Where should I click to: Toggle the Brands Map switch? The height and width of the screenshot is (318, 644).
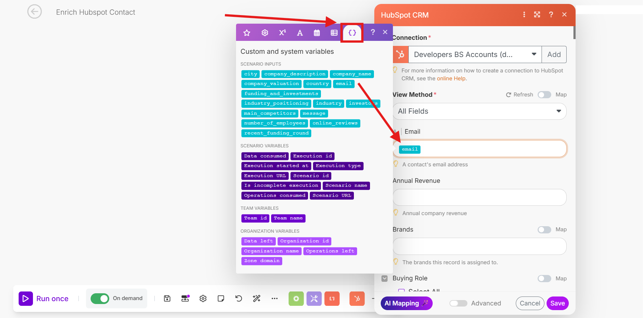544,229
